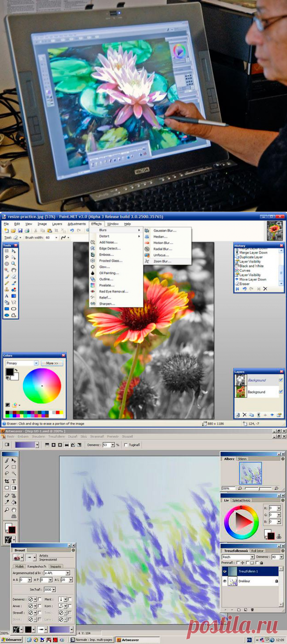
Task: Toggle visibility of the top Background layer
Action: coord(281,380)
